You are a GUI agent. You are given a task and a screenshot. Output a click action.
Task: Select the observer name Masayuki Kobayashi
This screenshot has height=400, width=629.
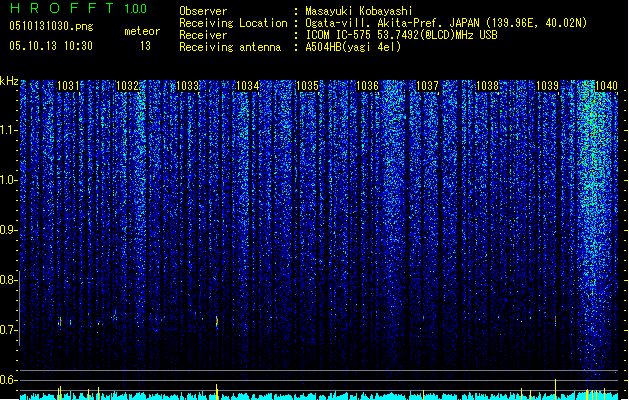tap(359, 11)
